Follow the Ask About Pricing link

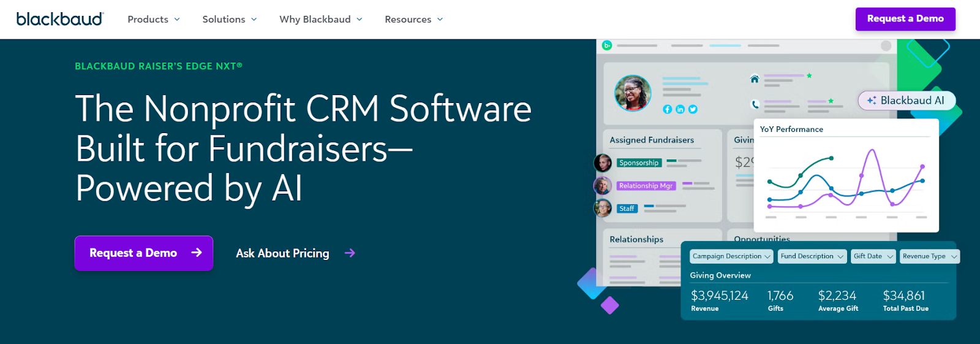tap(282, 253)
